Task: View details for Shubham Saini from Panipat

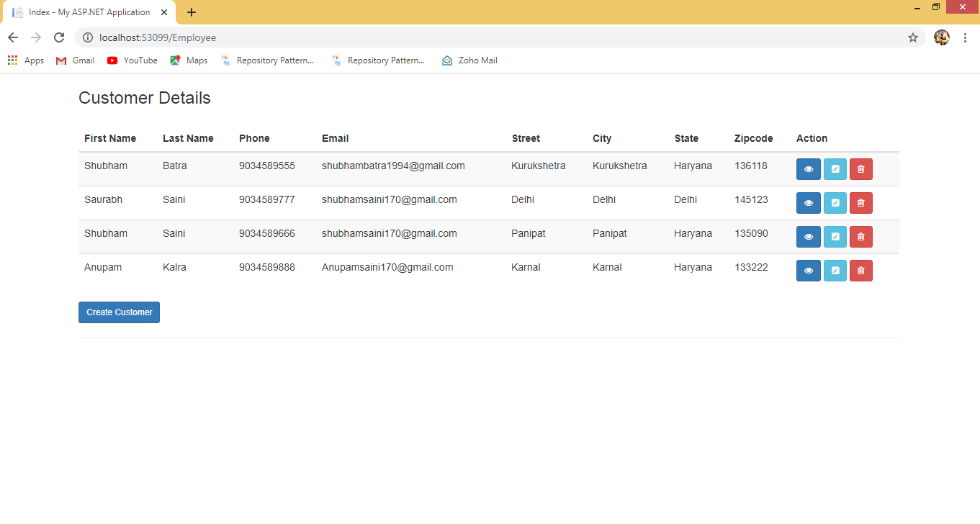Action: 808,237
